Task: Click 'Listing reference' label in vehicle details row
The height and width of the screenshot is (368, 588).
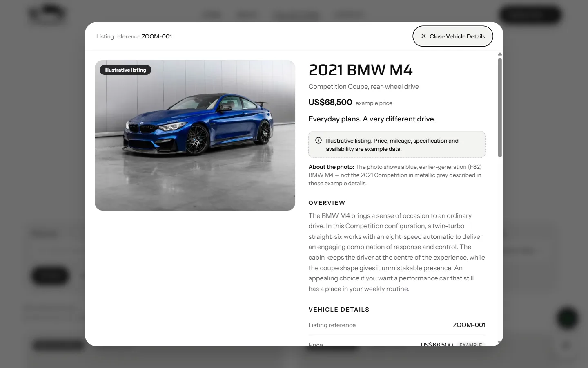Action: point(332,325)
